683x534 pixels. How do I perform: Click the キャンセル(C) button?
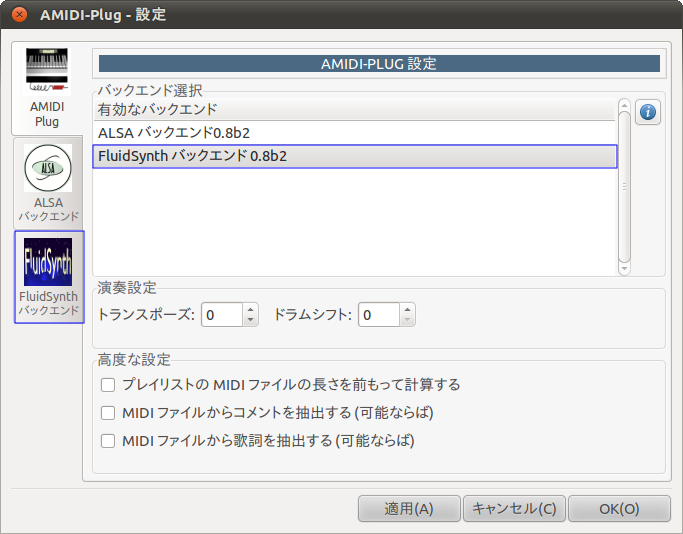pos(514,508)
